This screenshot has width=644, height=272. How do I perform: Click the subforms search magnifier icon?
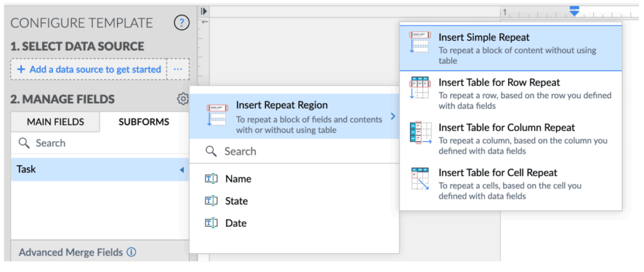tap(25, 143)
